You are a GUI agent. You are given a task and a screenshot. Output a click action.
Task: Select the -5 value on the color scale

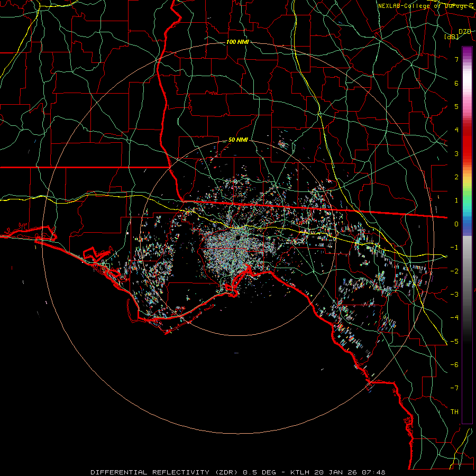454,342
